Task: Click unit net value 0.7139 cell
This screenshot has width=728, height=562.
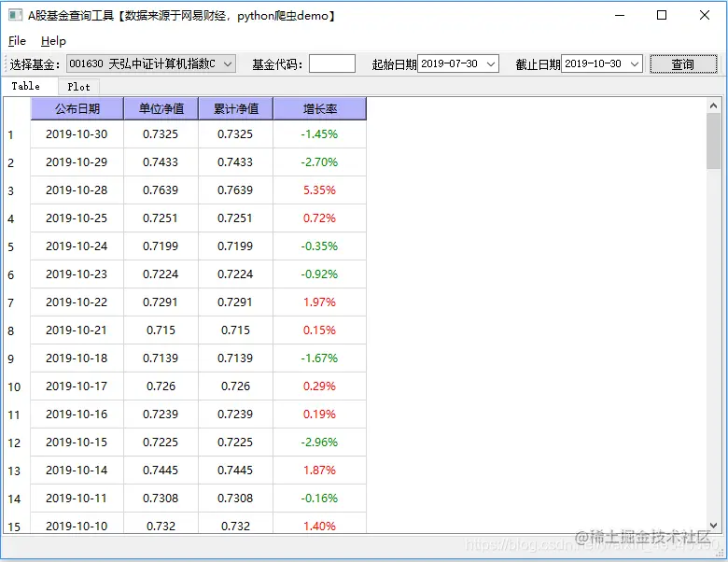Action: click(x=161, y=358)
